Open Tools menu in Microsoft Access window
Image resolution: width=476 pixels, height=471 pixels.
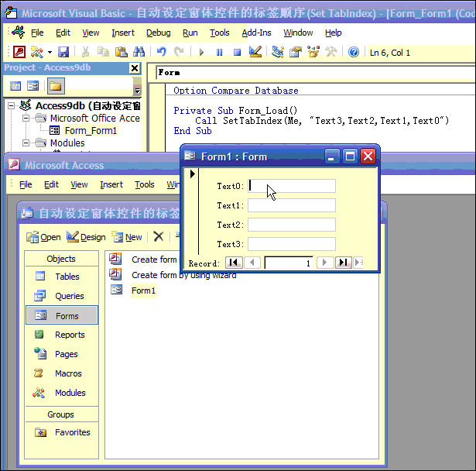coord(145,184)
